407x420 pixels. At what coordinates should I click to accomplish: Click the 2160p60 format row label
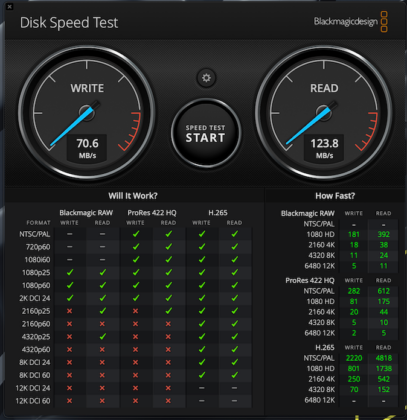(36, 324)
